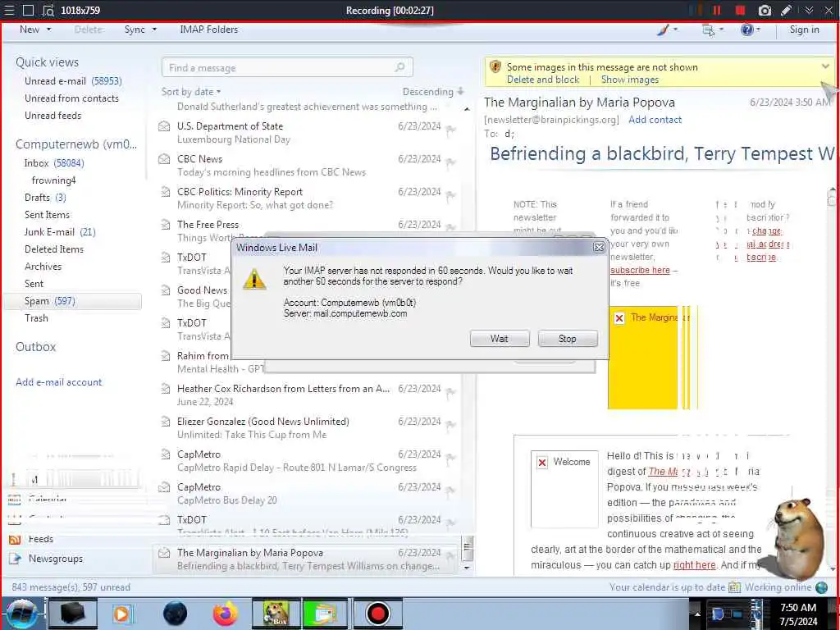Take a snapshot with the camera icon

765,10
